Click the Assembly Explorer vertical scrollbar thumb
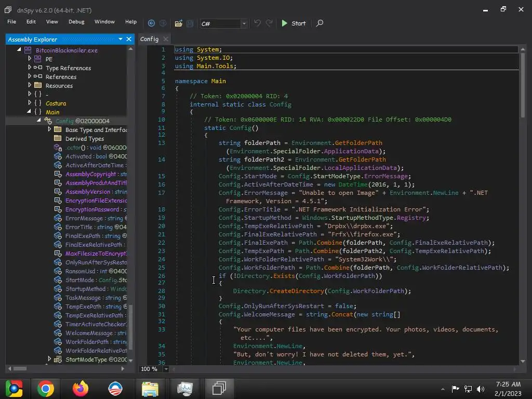 pyautogui.click(x=130, y=327)
